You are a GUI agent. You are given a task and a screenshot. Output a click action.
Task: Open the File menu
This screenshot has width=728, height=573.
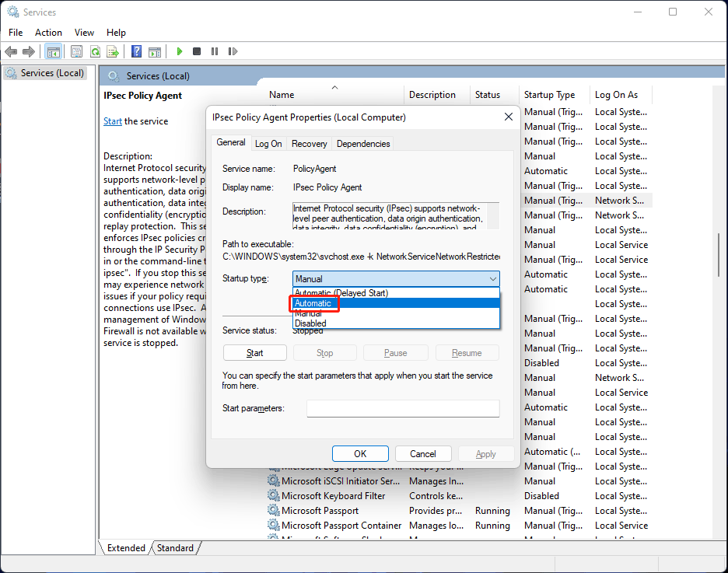pos(16,33)
